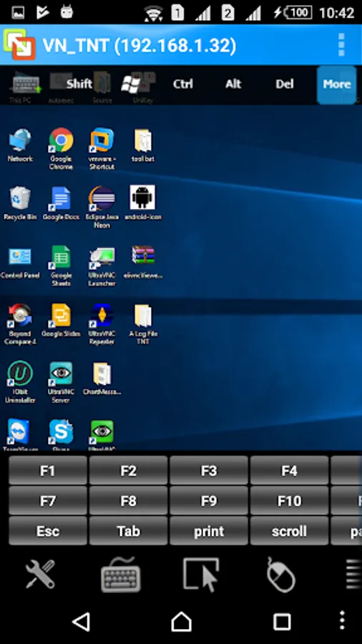Open the A Log File TNT folder

click(x=143, y=324)
